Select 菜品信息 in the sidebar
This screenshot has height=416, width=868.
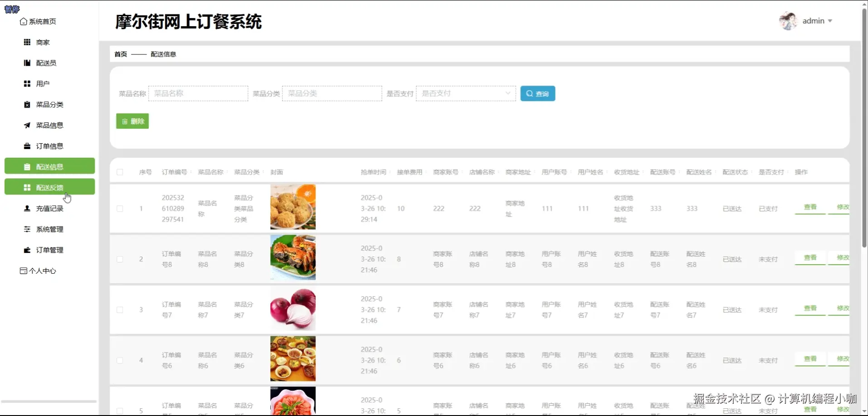pos(50,125)
